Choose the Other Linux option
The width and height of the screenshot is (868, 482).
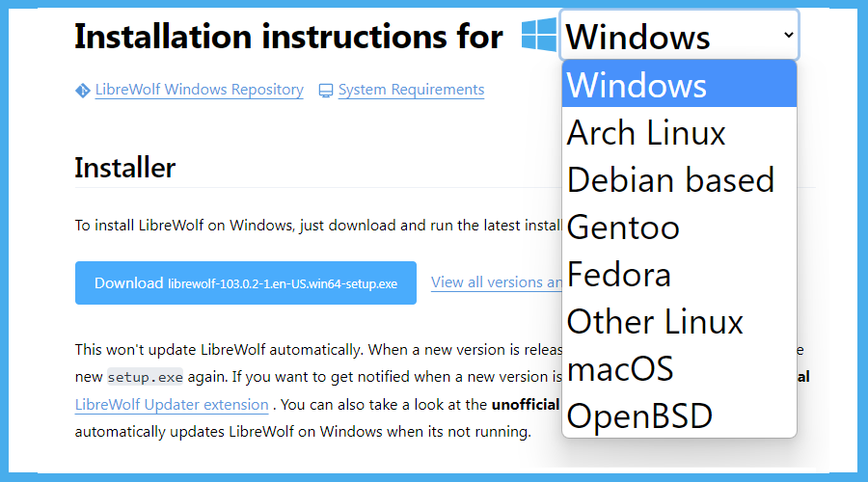[679, 321]
